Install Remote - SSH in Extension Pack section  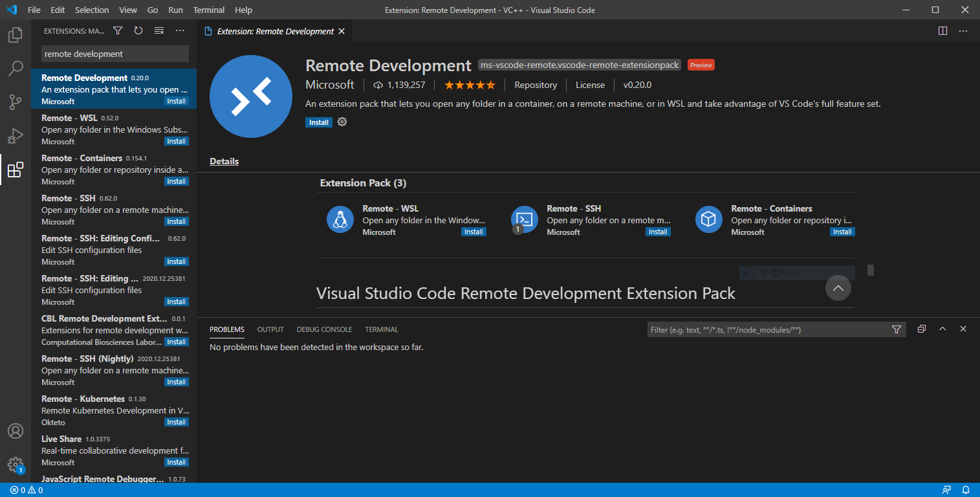pos(659,232)
